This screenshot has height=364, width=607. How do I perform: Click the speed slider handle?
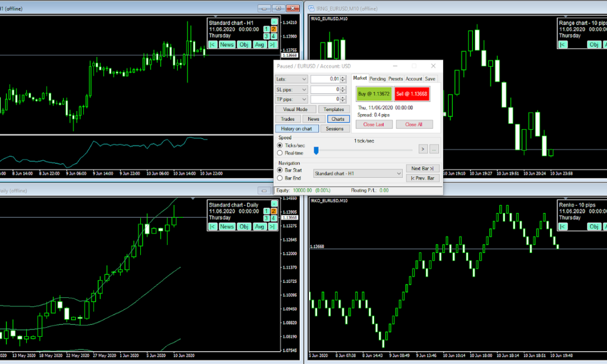click(x=316, y=150)
